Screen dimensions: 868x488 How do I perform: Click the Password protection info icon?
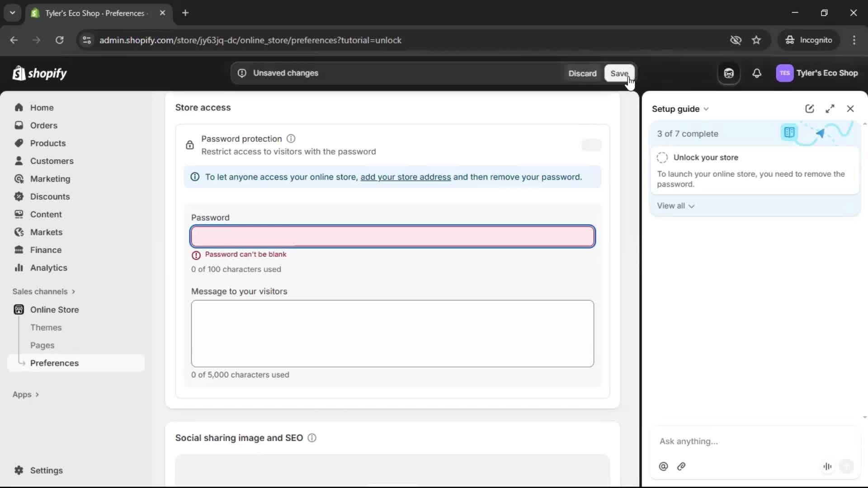[x=291, y=139]
